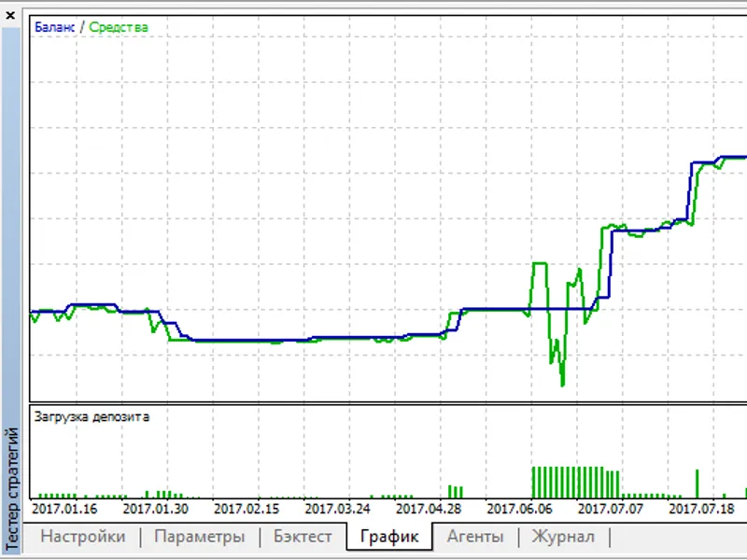Click the Баланс legend label
Image resolution: width=747 pixels, height=560 pixels.
(55, 28)
